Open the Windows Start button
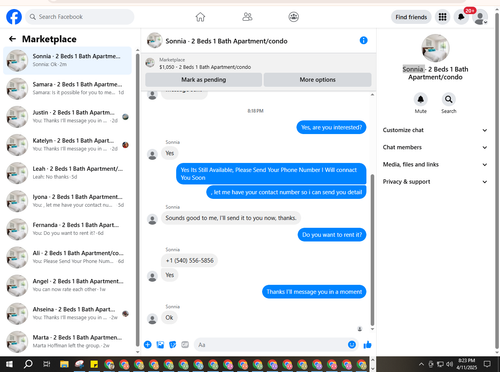Viewport: 500px width, 372px height. pos(9,364)
